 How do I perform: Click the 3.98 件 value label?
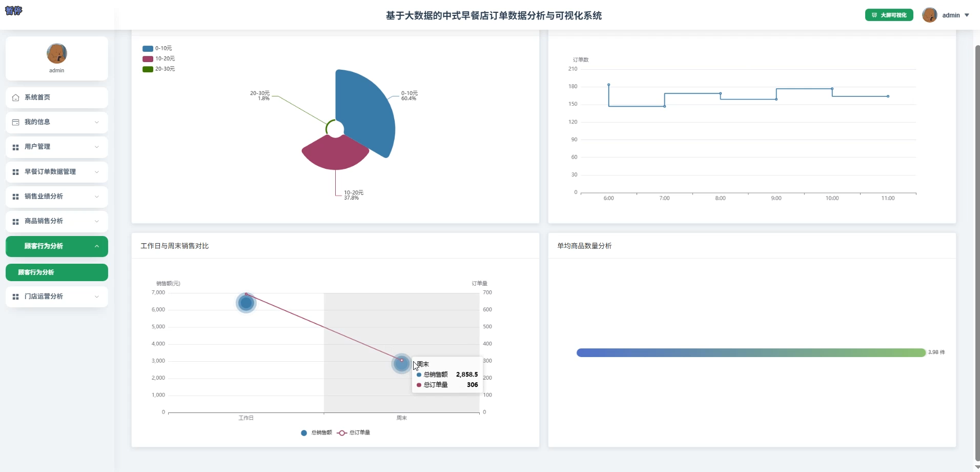click(x=936, y=352)
